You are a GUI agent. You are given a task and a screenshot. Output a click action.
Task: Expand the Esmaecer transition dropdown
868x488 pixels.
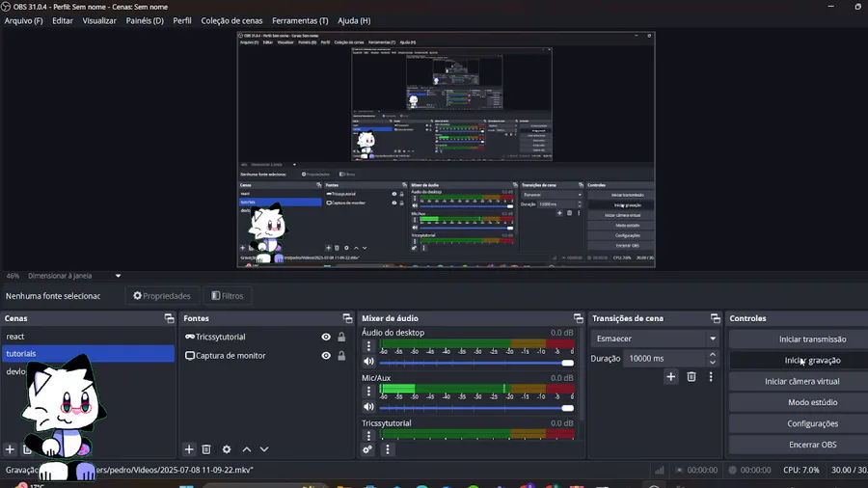coord(713,339)
